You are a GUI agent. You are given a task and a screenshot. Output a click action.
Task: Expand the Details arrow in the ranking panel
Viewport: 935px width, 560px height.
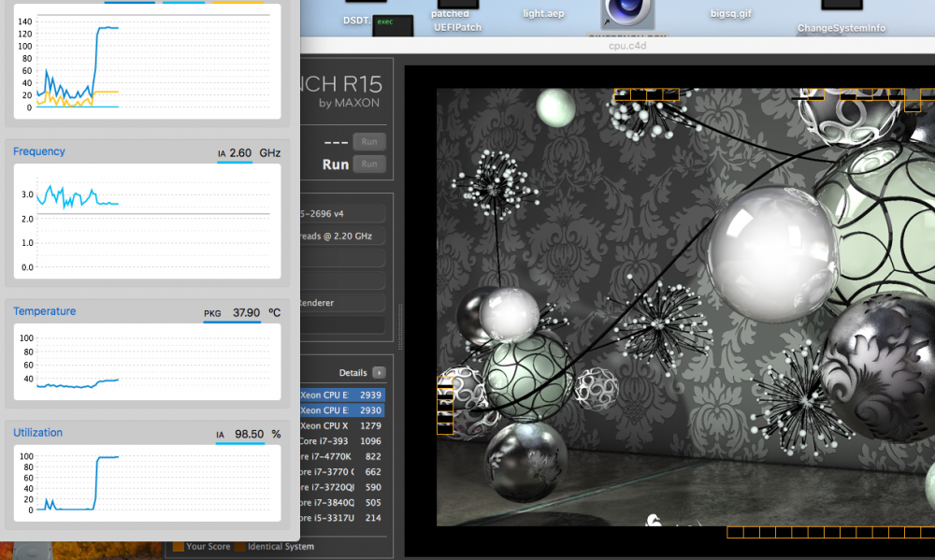coord(379,373)
